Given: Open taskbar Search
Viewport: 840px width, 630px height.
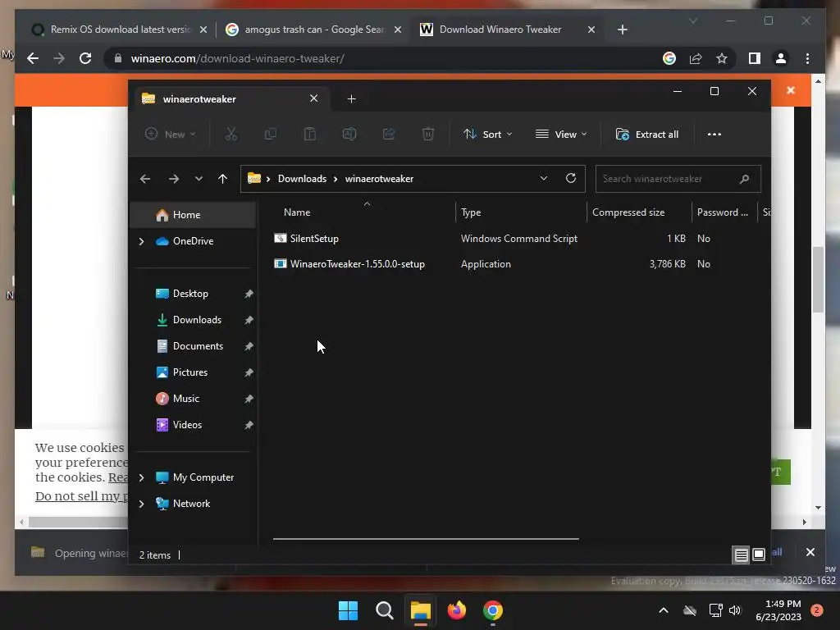Looking at the screenshot, I should [384, 610].
